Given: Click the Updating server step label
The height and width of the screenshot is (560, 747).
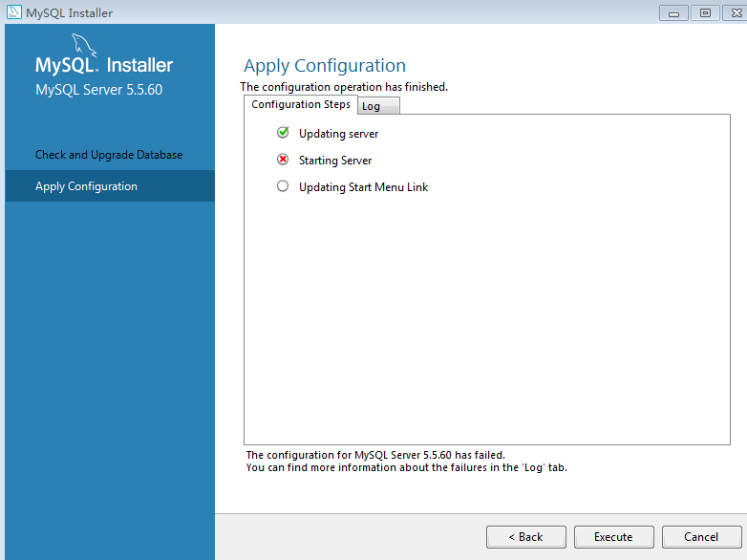Looking at the screenshot, I should click(x=339, y=134).
